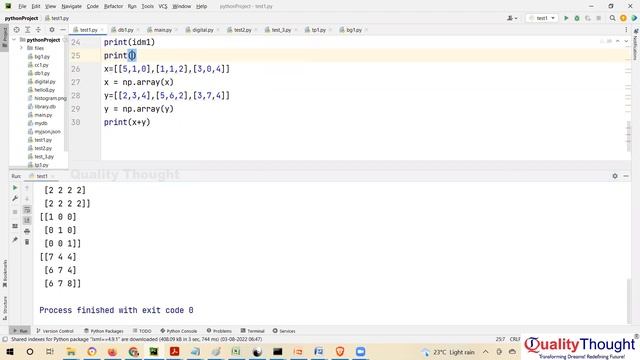Screen dimensions: 640x360
Task: Toggle soft-wrap in Run console
Action: 27,210
